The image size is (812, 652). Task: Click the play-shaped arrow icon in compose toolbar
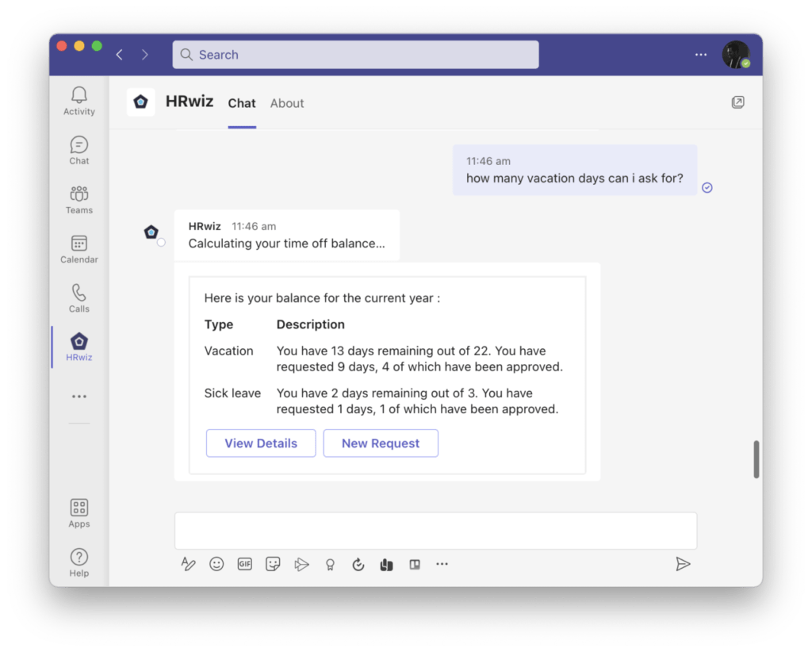tap(301, 564)
